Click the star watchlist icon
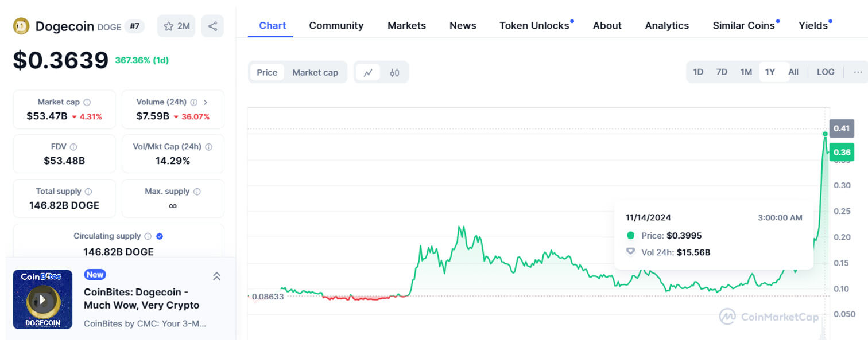The height and width of the screenshot is (351, 868). click(x=169, y=26)
